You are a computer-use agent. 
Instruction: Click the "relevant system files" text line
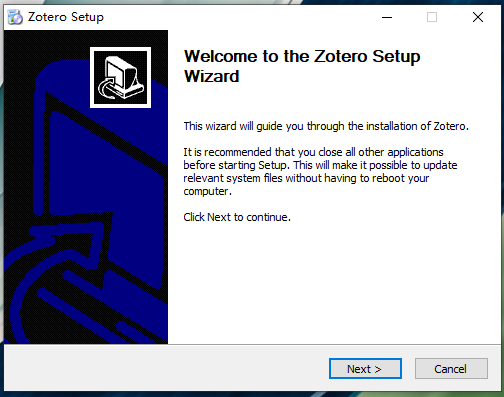306,178
